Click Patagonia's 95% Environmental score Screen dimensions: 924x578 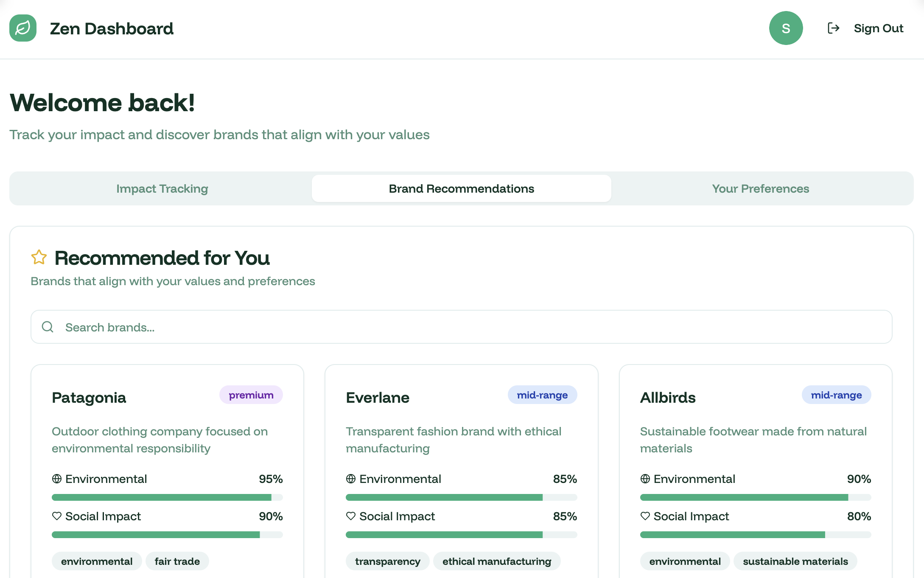point(271,479)
